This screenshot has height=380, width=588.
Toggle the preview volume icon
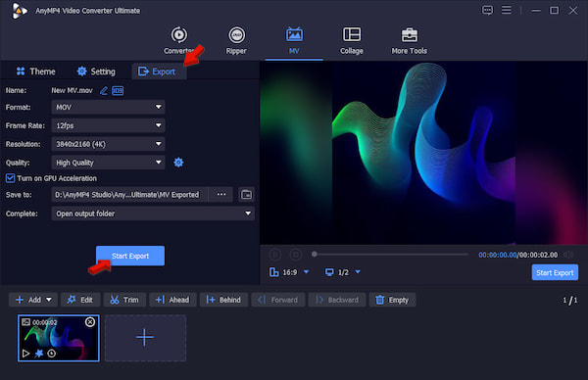click(x=568, y=255)
